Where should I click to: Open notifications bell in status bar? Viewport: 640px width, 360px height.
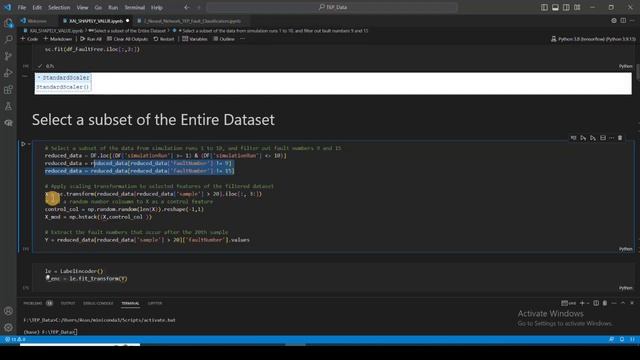(622, 339)
